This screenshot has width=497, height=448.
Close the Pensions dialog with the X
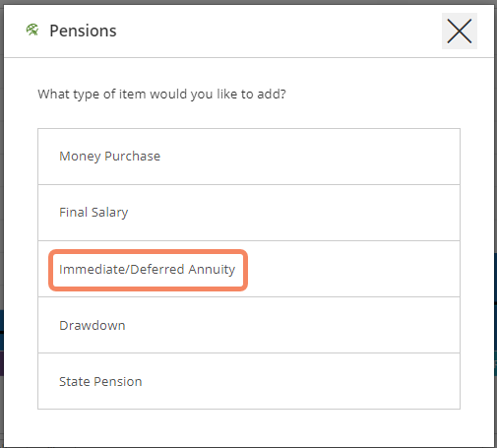[x=460, y=32]
